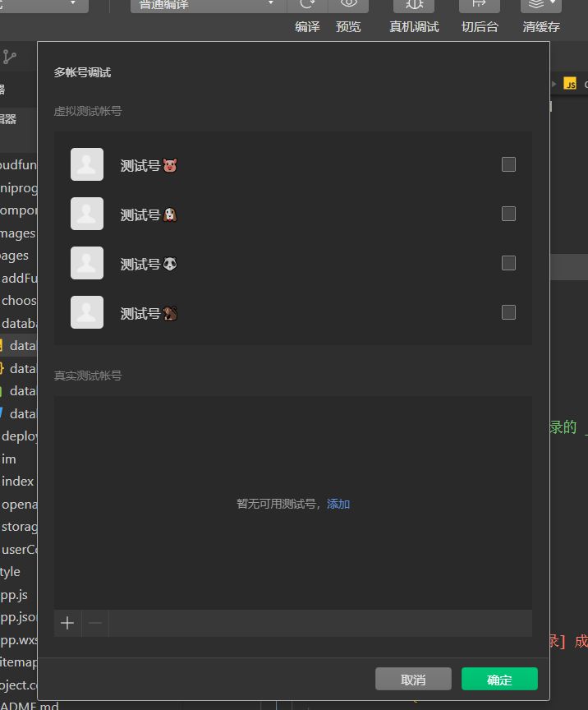Click the pig test account avatar
588x710 pixels.
pos(87,164)
